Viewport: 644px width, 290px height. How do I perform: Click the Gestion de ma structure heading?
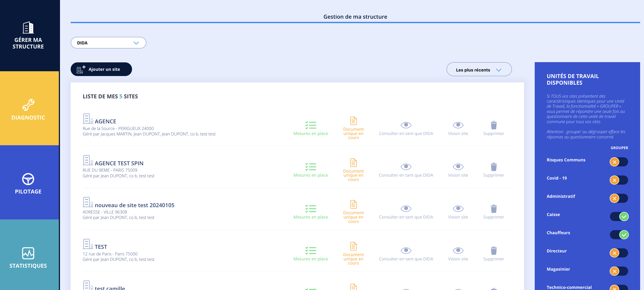click(355, 17)
